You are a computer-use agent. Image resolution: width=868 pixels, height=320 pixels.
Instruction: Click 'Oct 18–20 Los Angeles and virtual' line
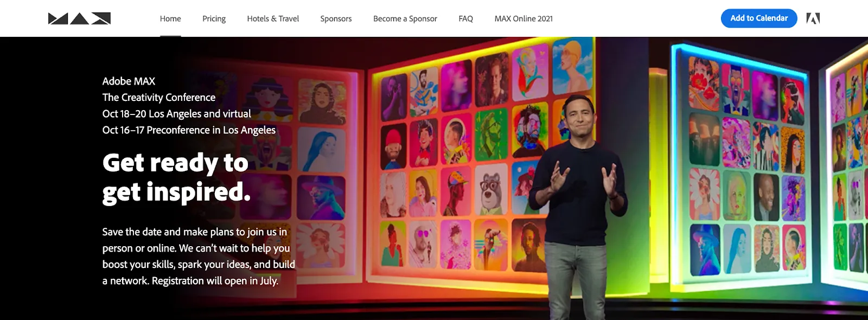coord(177,114)
